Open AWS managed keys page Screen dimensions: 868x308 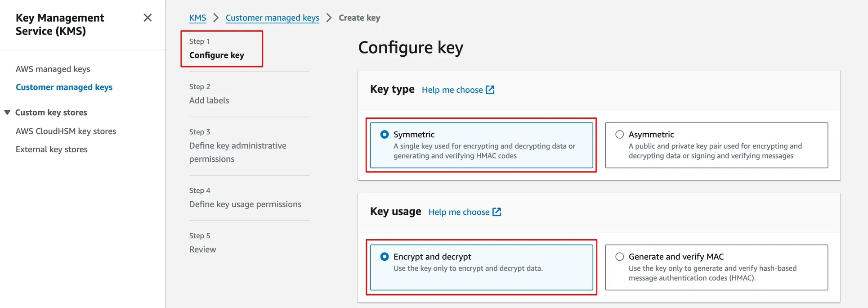53,69
